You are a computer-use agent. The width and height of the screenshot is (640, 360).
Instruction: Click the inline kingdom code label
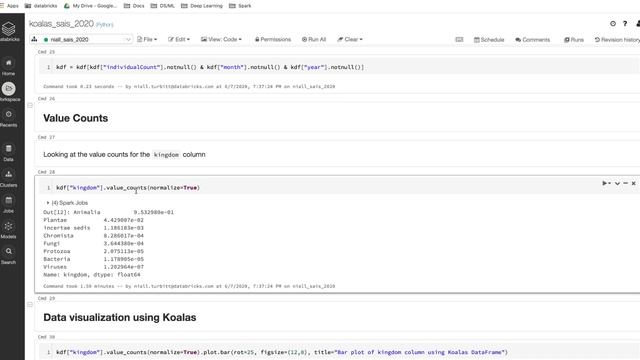click(x=166, y=155)
